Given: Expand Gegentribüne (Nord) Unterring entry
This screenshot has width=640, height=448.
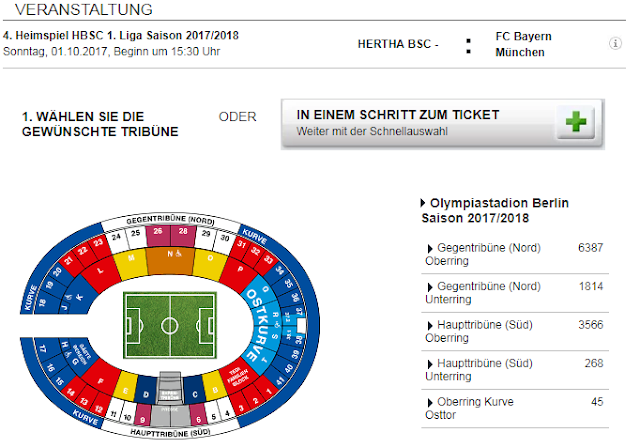Looking at the screenshot, I should (430, 287).
